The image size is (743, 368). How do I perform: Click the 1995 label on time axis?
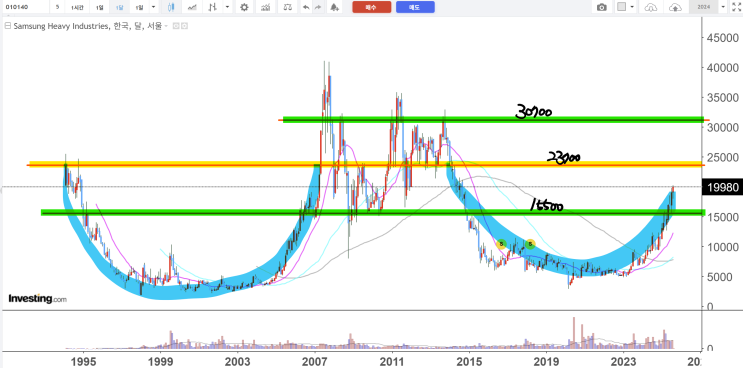point(83,362)
